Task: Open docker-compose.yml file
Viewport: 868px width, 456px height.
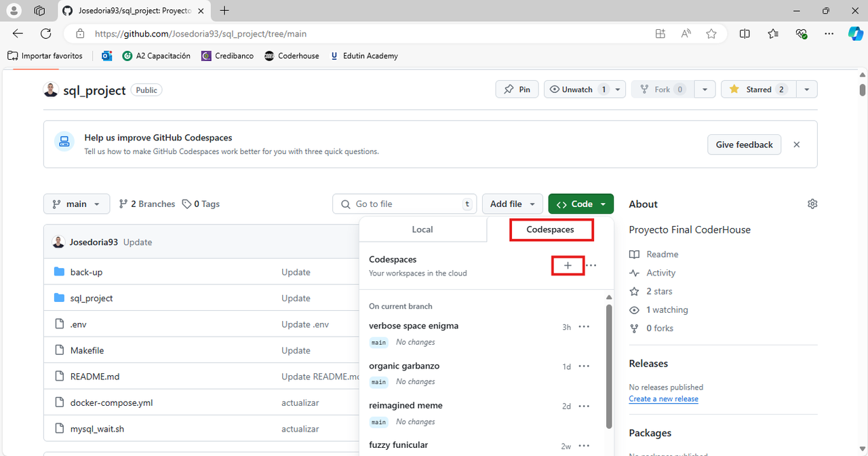Action: point(111,402)
